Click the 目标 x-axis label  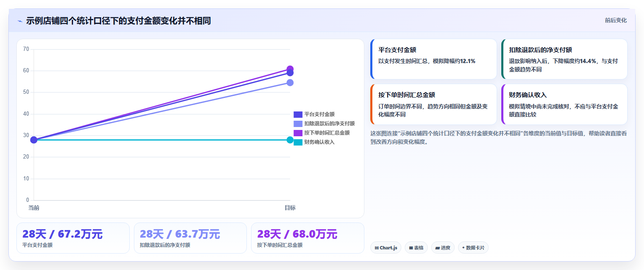coord(290,208)
